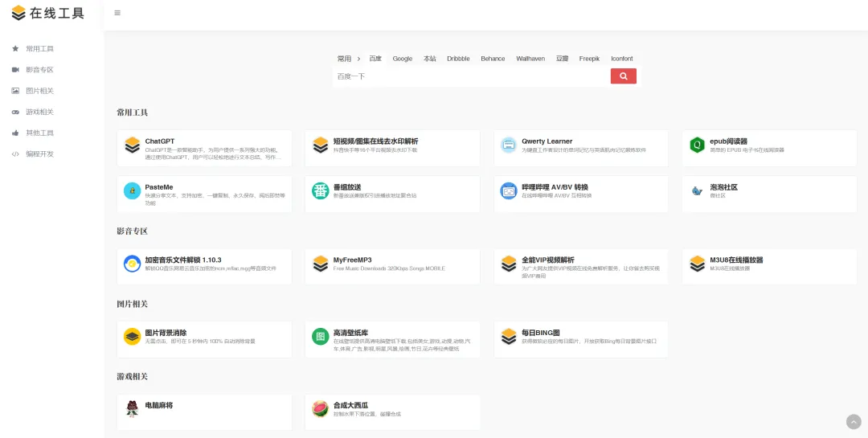
Task: Click the star icon beside 常用工具
Action: [x=15, y=49]
